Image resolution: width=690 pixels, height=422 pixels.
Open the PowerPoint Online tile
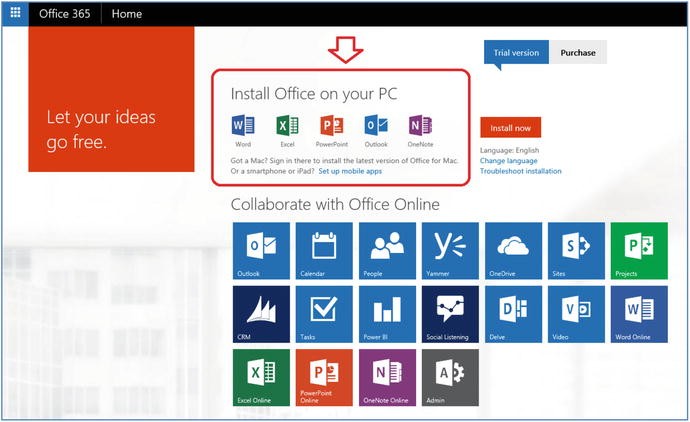pos(324,378)
